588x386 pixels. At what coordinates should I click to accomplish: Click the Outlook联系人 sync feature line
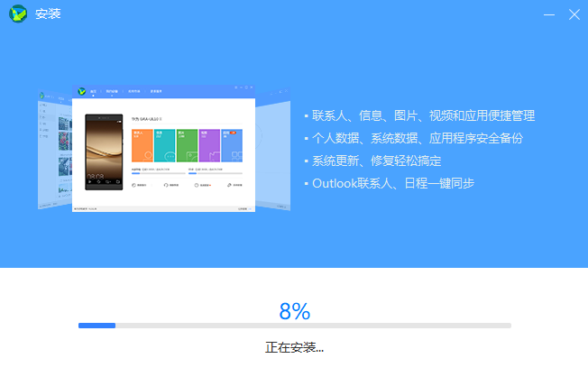tap(393, 183)
